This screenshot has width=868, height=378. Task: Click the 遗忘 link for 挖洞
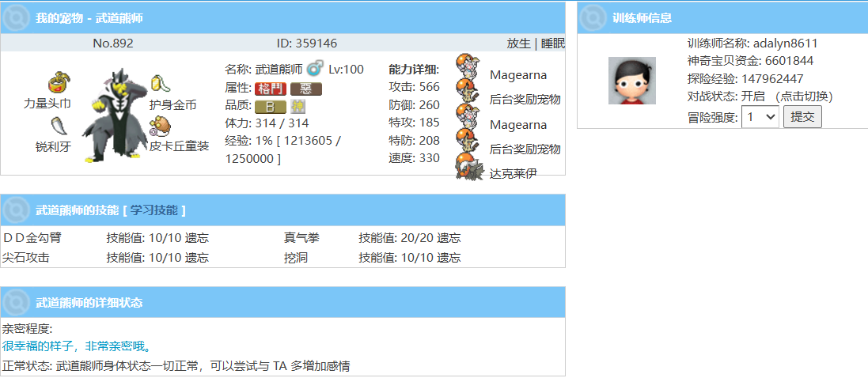tap(449, 257)
